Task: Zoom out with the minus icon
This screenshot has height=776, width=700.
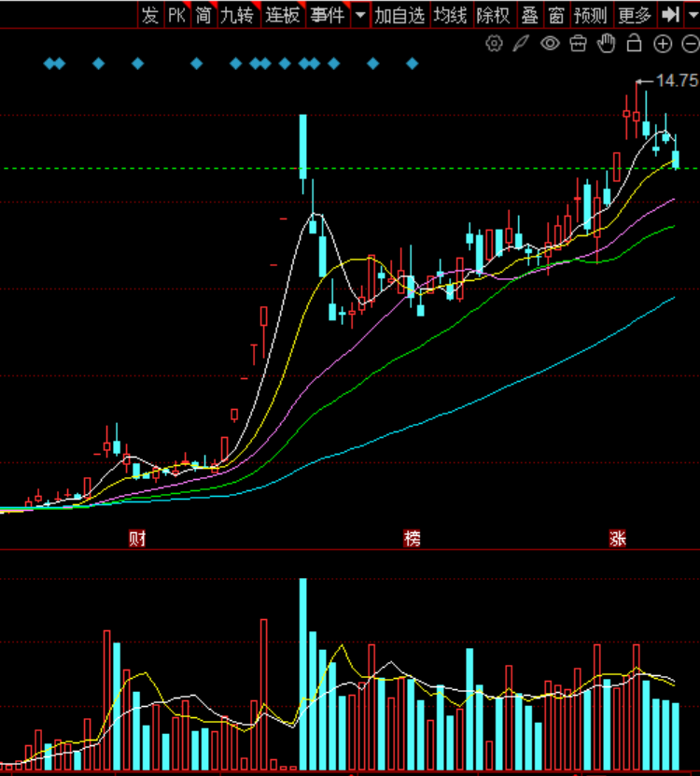Action: [688, 43]
